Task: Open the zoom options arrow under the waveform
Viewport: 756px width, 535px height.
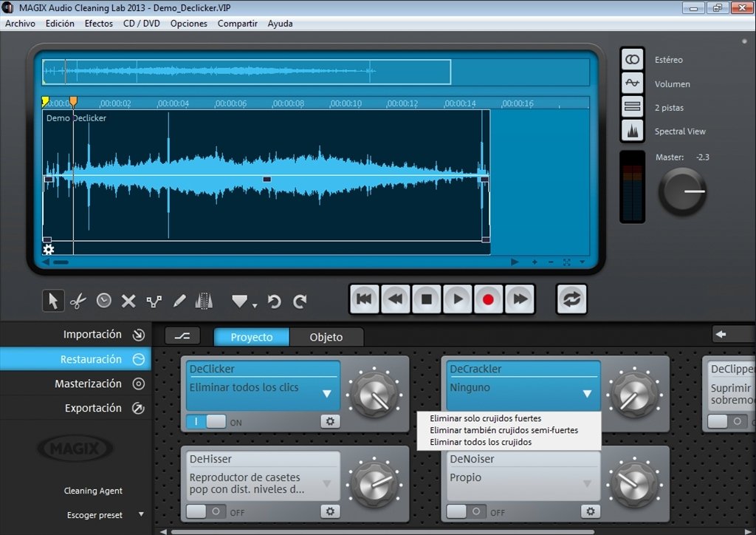Action: pos(583,262)
